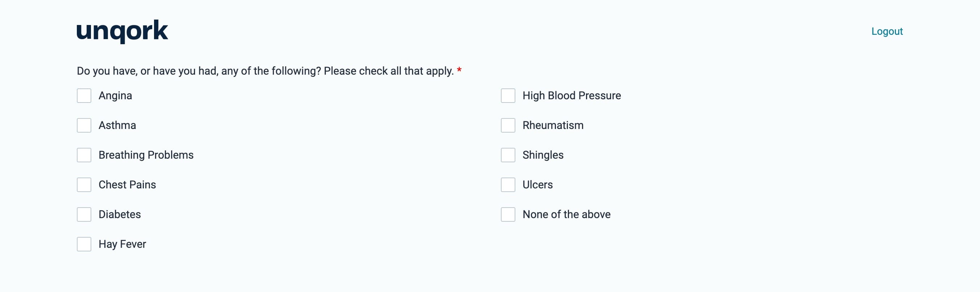Toggle the Ulcers checkbox
Viewport: 980px width, 292px height.
tap(508, 185)
